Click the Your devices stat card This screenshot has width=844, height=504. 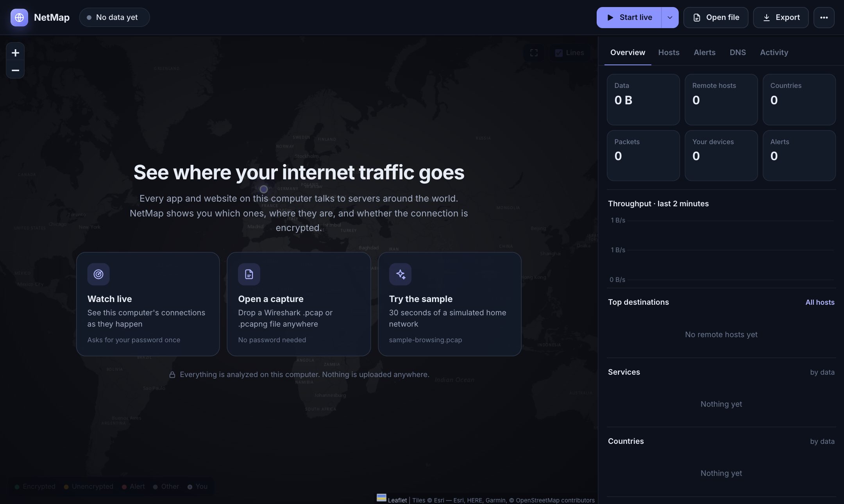point(721,155)
